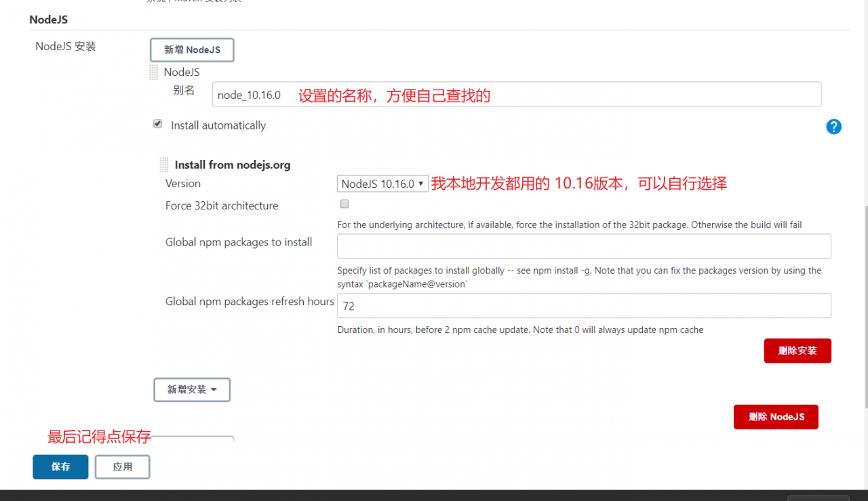Click the red 删除安装 button
Screen dimensions: 868x501
pos(797,351)
